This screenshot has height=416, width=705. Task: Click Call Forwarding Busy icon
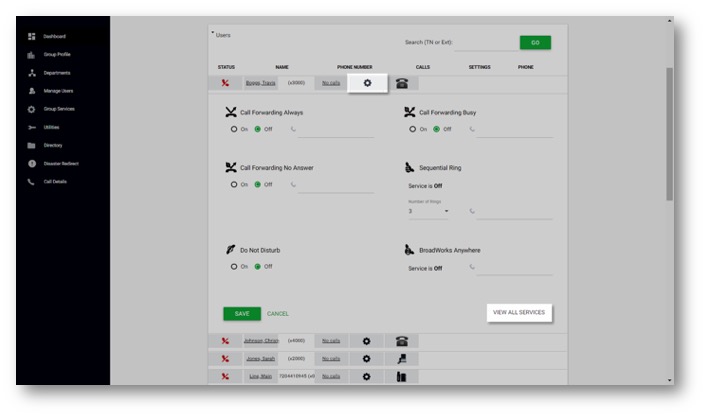coord(409,112)
